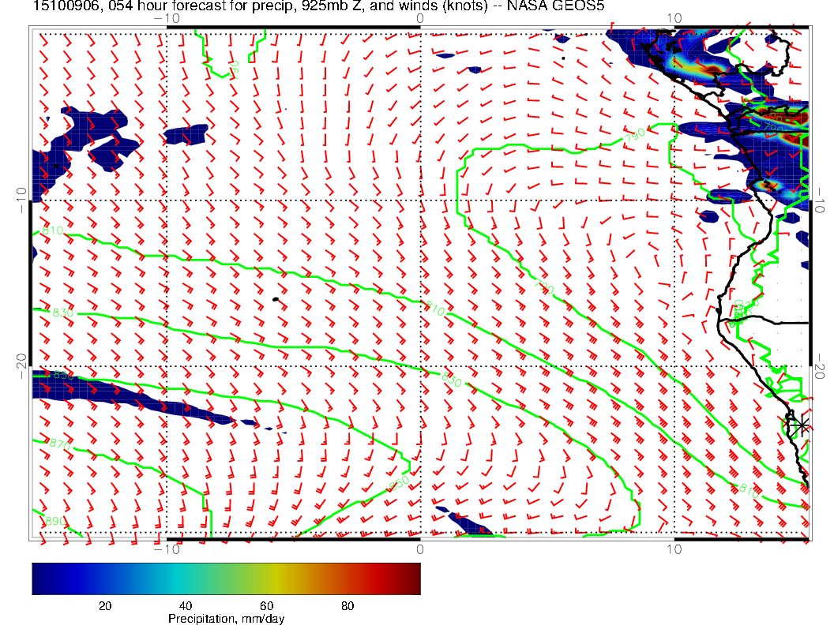This screenshot has width=834, height=644.
Task: Click the colorbar tick label 80
Action: pos(347,605)
